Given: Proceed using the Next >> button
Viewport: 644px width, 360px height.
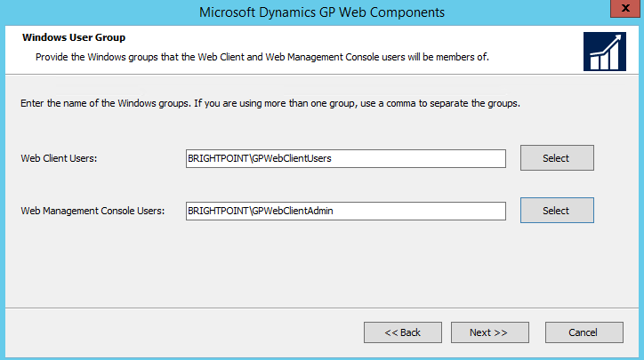Looking at the screenshot, I should coord(488,332).
